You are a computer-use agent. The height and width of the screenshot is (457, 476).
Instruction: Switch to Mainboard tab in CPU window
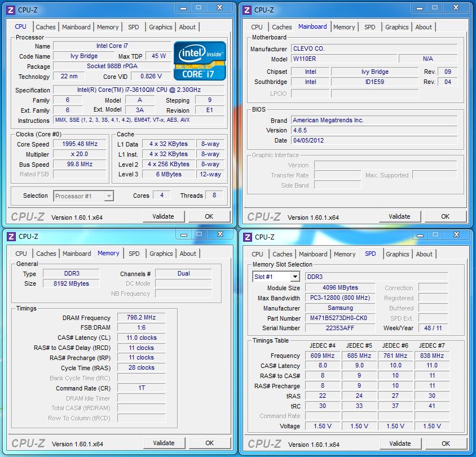click(76, 27)
